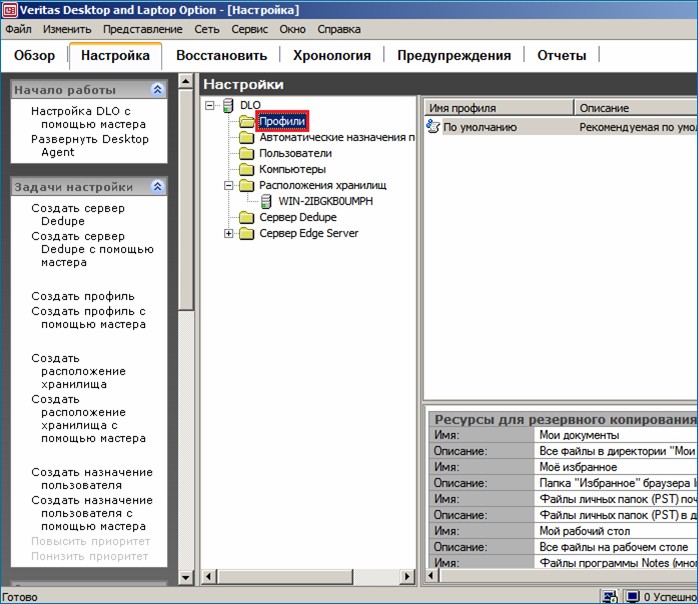The image size is (698, 604).
Task: Click the DLO server icon at tree root
Action: (228, 105)
